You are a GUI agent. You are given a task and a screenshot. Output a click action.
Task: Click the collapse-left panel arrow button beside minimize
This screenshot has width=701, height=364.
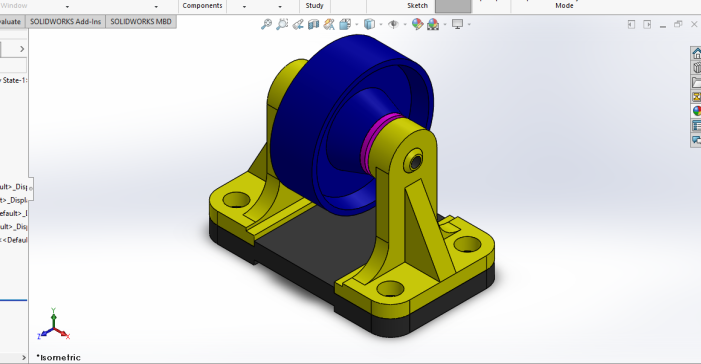(631, 25)
